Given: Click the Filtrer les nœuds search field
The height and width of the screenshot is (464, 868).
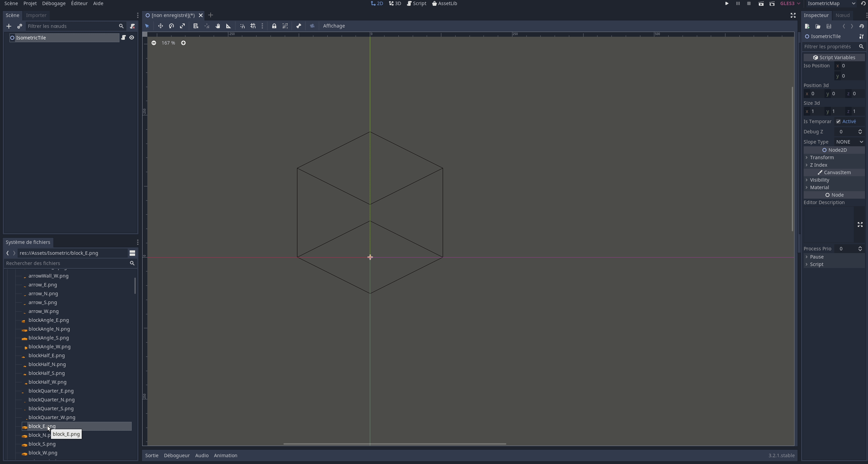Looking at the screenshot, I should click(x=71, y=26).
